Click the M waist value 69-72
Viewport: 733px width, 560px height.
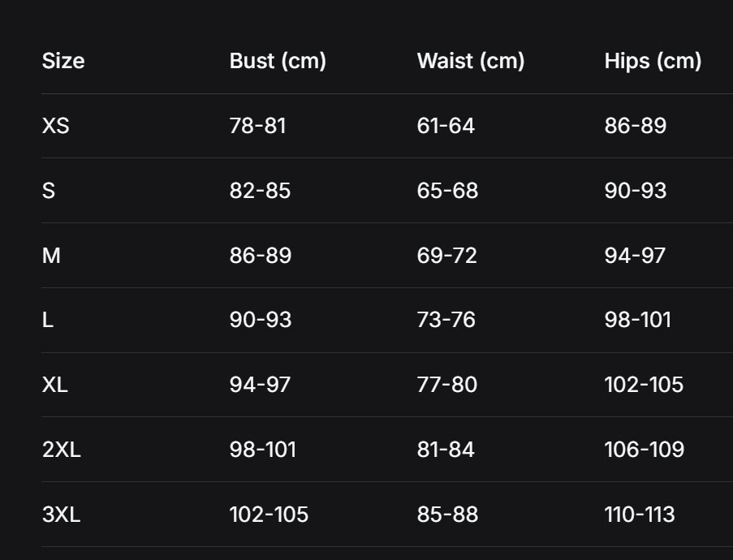click(446, 256)
